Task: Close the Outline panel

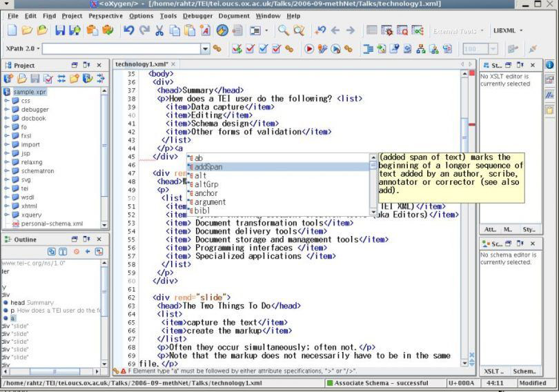Action: tap(99, 239)
